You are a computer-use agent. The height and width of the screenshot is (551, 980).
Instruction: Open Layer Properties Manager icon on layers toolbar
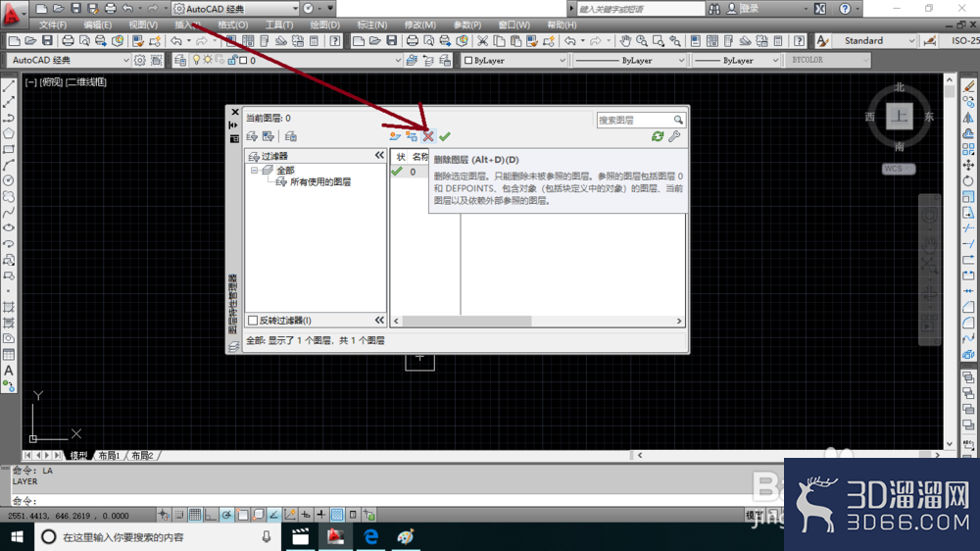(180, 60)
